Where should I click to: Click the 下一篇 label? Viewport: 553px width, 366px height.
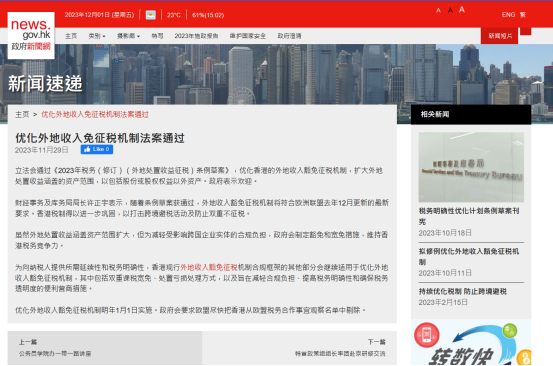377,342
